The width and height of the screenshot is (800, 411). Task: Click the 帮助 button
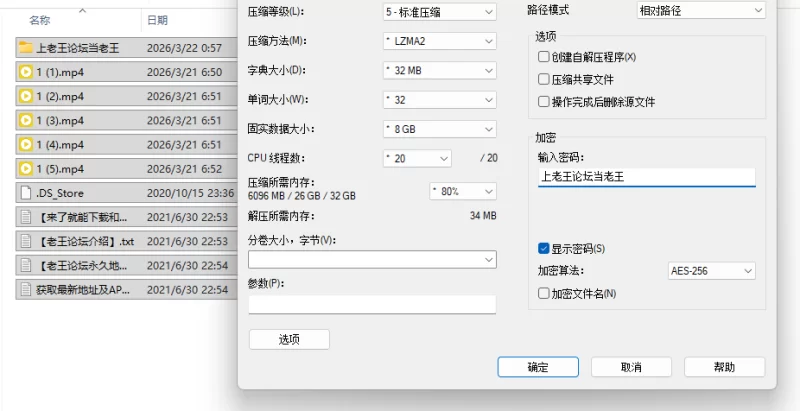[x=724, y=367]
